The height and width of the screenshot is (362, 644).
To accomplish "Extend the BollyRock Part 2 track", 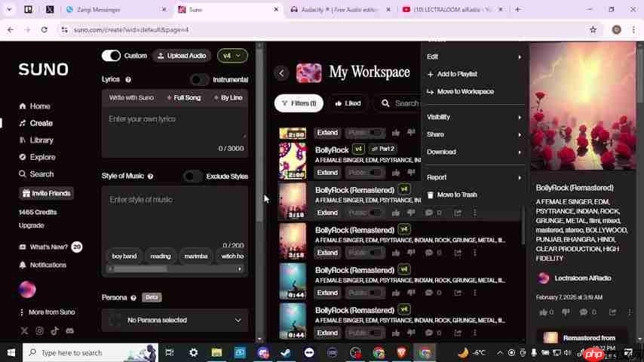I will [x=327, y=173].
